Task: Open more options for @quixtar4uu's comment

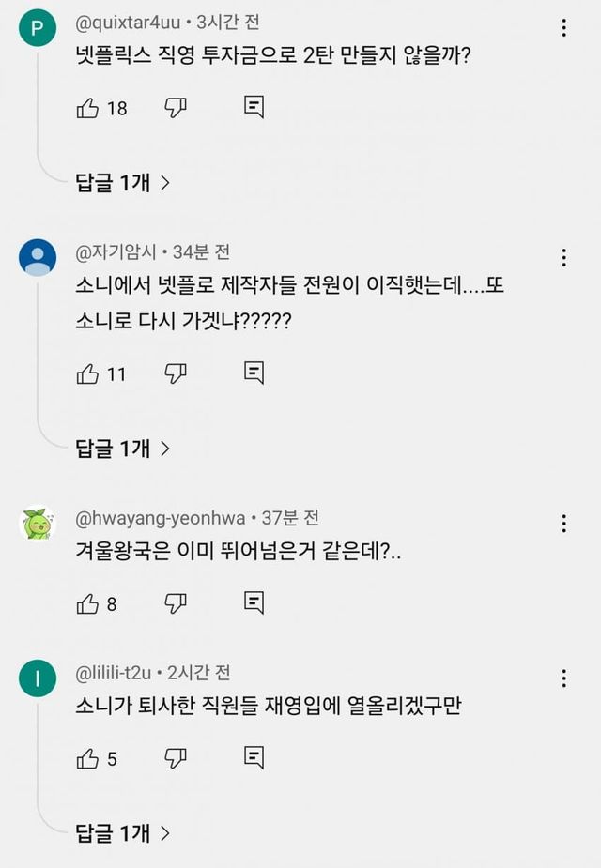Action: pos(563,28)
